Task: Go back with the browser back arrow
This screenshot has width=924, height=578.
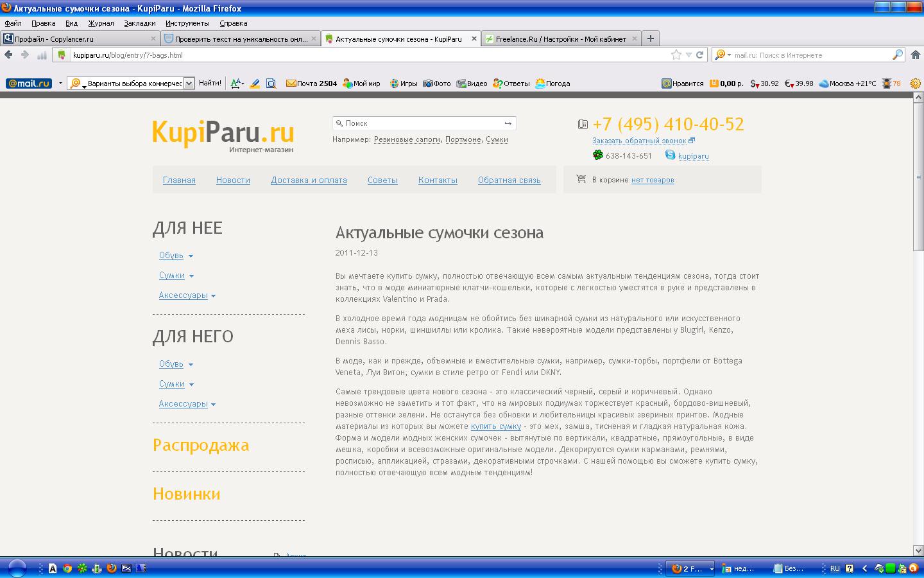Action: (8, 55)
